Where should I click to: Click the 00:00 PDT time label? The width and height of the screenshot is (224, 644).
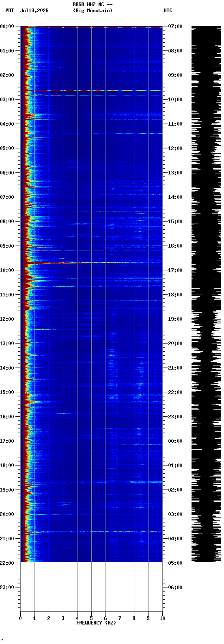click(x=8, y=26)
